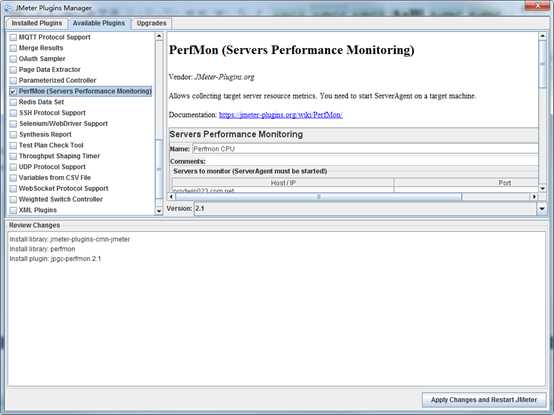Tick the Selenium/WebDriver Support checkbox

click(x=13, y=124)
